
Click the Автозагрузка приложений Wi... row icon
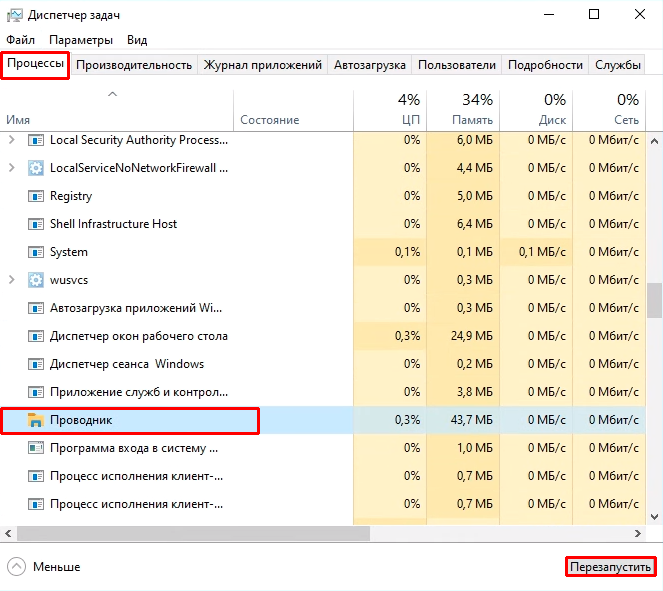click(36, 308)
